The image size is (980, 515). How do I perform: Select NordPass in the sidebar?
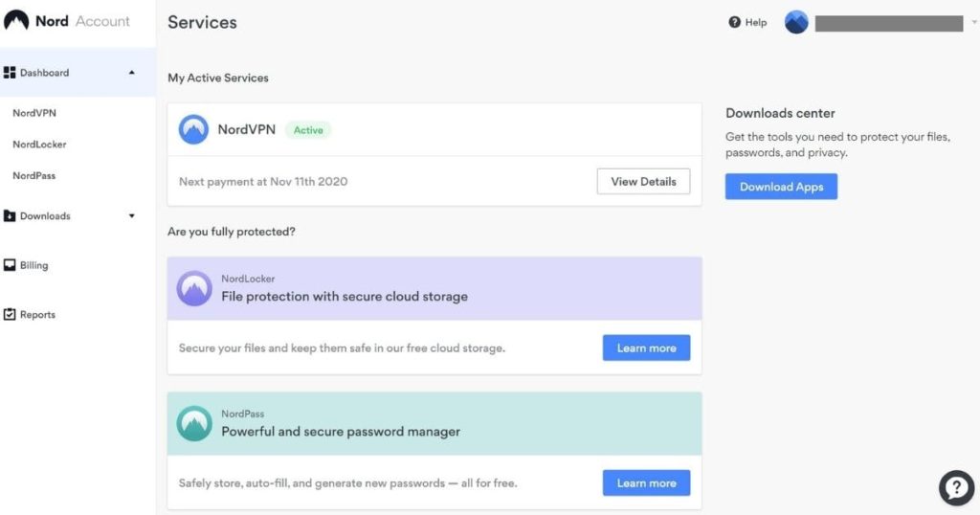click(33, 175)
